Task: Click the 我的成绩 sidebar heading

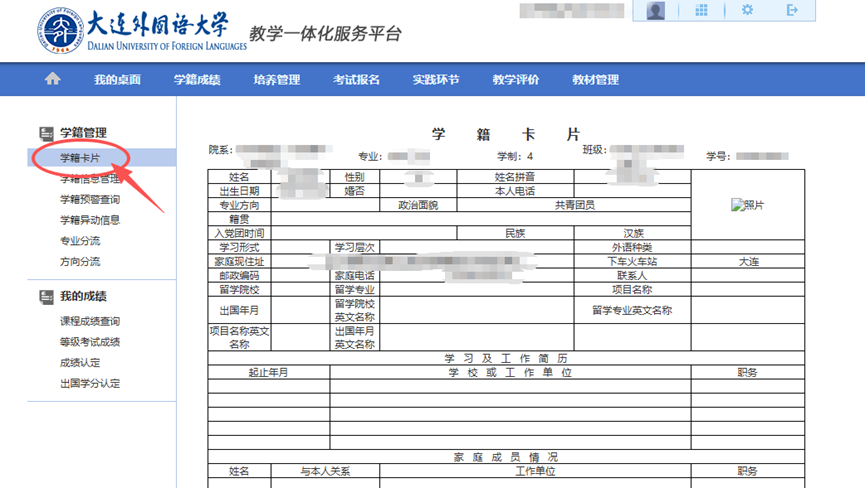Action: pos(83,296)
